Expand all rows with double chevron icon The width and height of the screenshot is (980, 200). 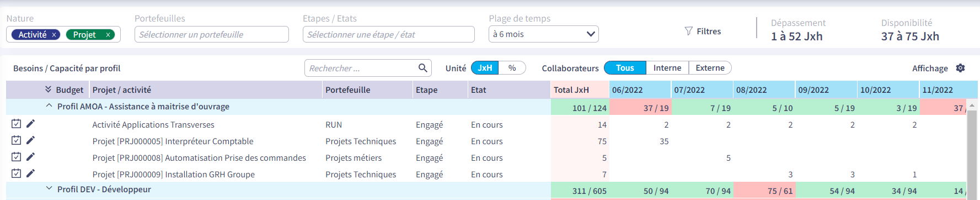pos(48,90)
